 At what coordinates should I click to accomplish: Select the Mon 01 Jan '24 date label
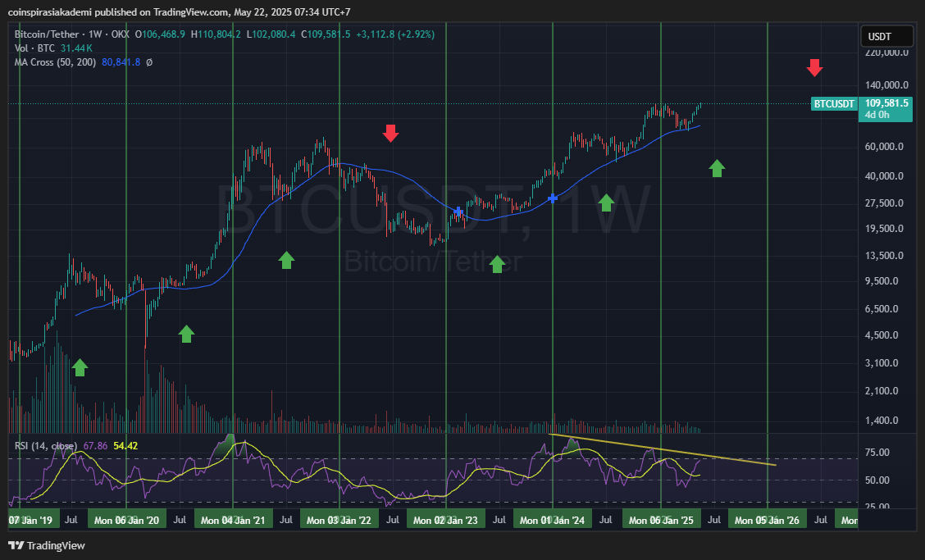coord(552,519)
